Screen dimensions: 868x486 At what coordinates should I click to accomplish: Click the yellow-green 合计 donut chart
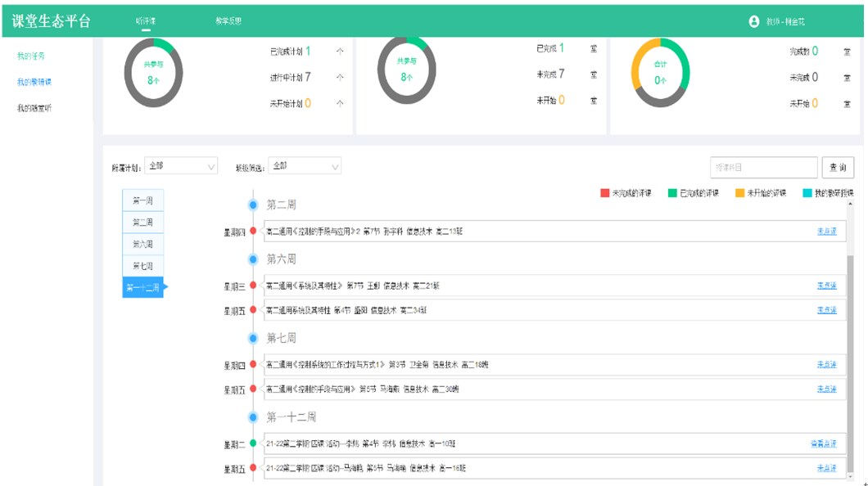pyautogui.click(x=660, y=74)
